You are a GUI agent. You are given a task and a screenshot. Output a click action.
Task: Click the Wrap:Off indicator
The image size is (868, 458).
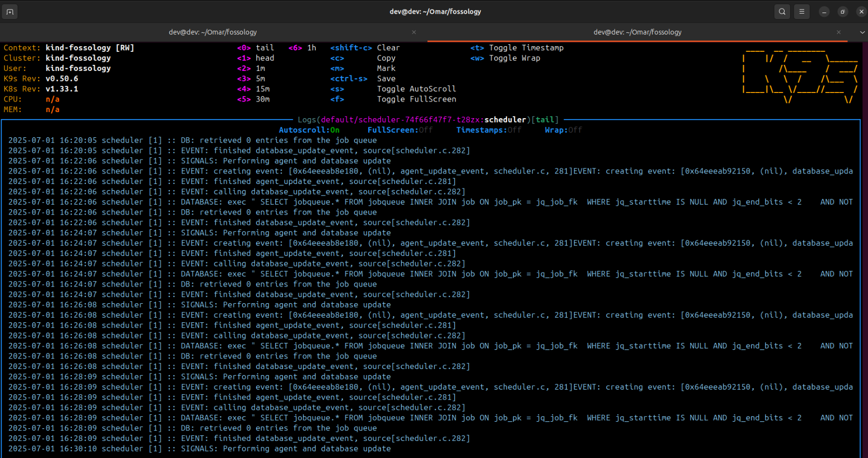564,130
